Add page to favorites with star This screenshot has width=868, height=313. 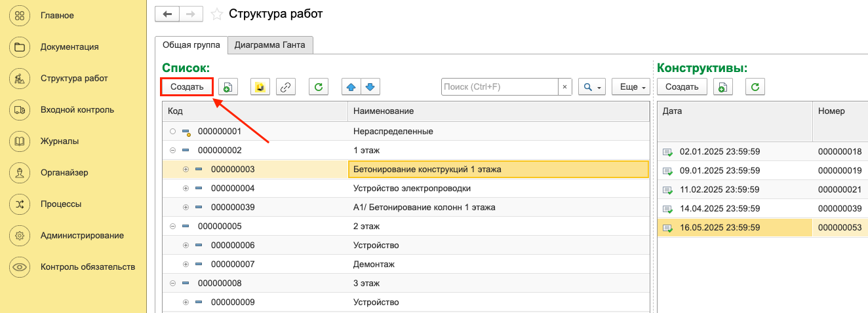(x=217, y=14)
